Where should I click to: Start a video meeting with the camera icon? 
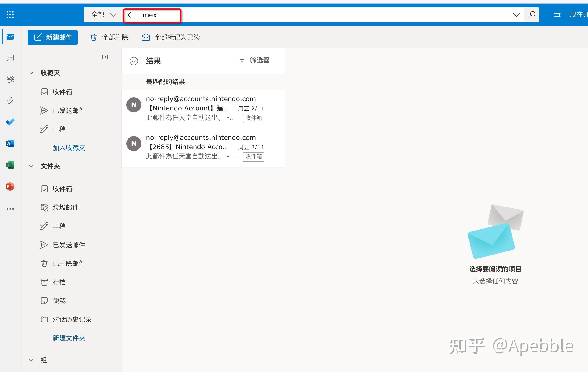pyautogui.click(x=557, y=15)
